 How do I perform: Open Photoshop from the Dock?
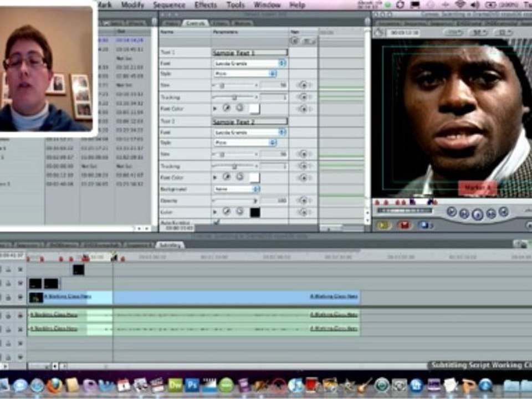click(x=192, y=386)
